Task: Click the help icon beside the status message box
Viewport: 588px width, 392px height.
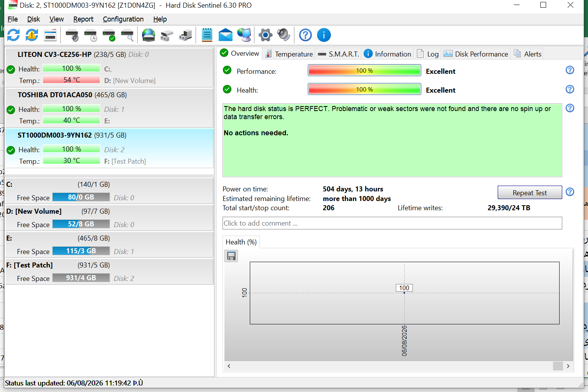Action: tap(570, 108)
